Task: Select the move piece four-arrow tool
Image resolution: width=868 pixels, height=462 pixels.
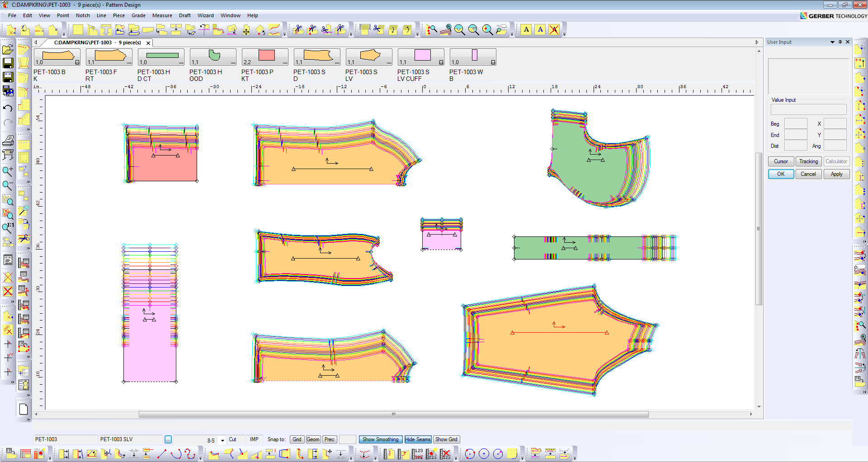Action: coord(246,30)
